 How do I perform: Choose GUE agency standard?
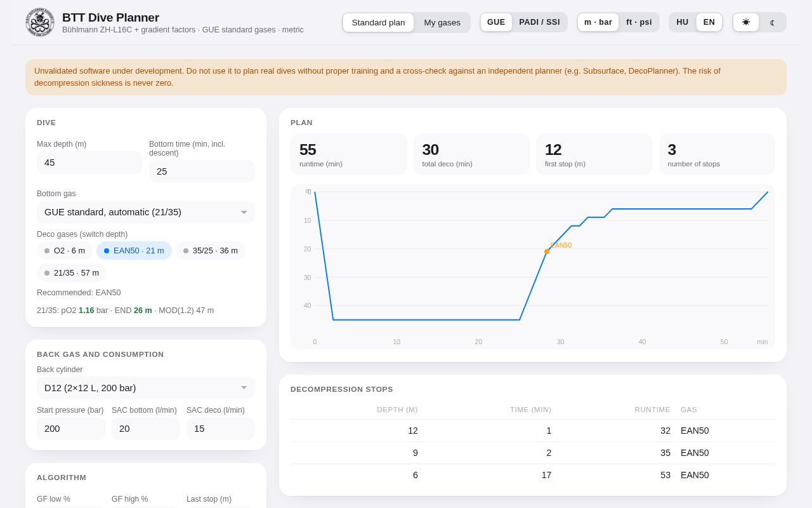[x=496, y=22]
